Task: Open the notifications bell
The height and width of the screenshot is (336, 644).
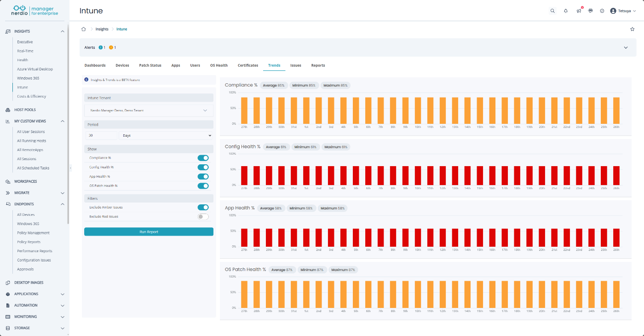Action: 566,11
